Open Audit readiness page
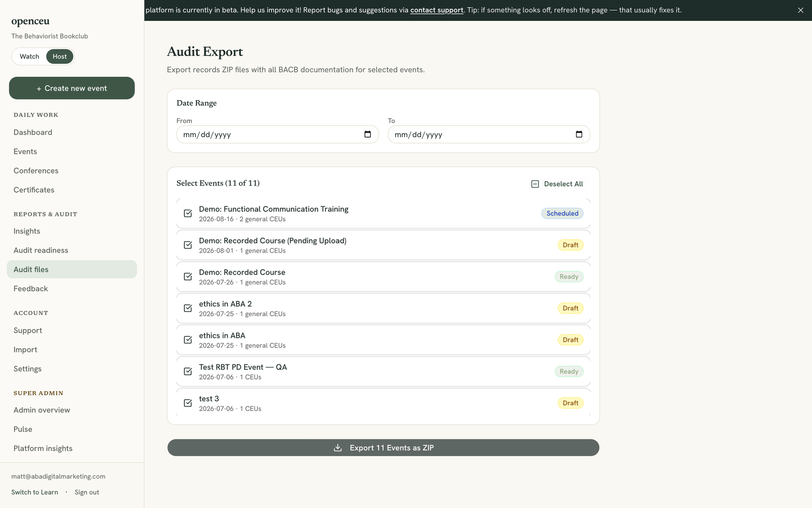Image resolution: width=812 pixels, height=508 pixels. (x=72, y=250)
